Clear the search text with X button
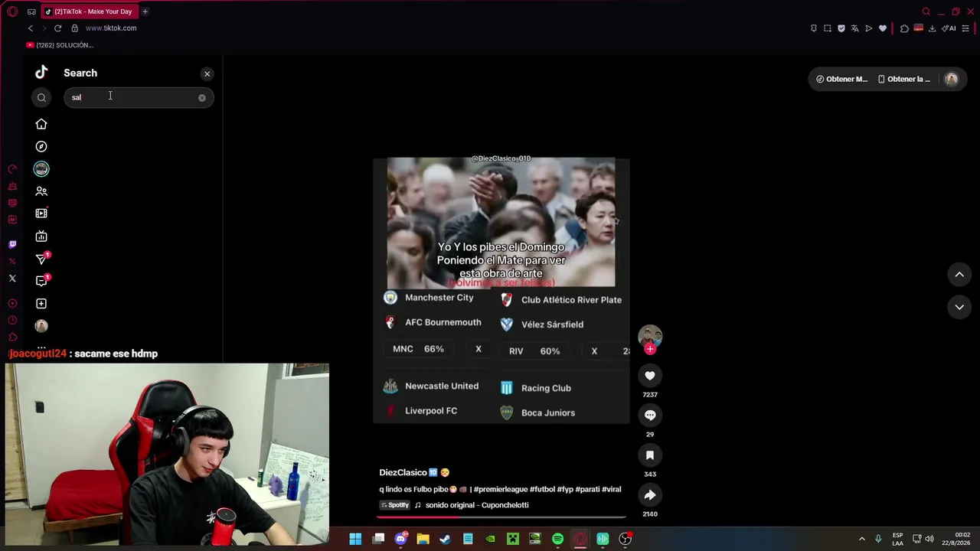The height and width of the screenshot is (551, 980). (x=202, y=98)
